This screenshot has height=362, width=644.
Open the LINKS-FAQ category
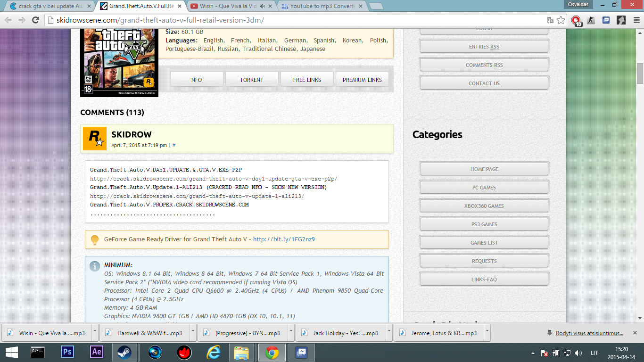point(484,280)
